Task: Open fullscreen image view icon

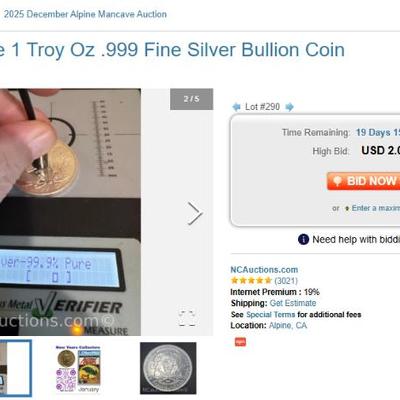Action: point(187,318)
